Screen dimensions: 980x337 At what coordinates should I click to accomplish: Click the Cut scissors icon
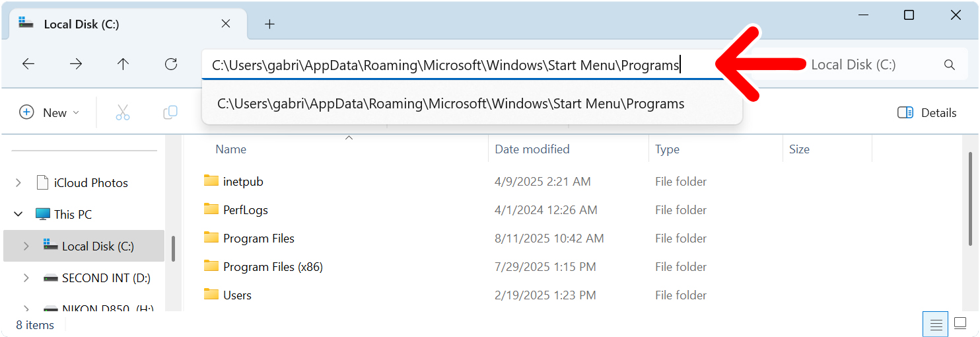[123, 112]
